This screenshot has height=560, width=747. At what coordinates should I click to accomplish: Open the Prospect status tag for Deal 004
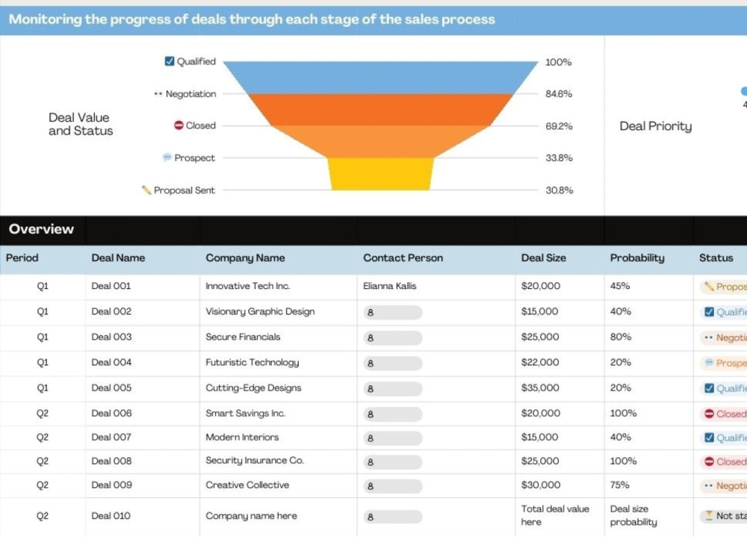coord(724,364)
